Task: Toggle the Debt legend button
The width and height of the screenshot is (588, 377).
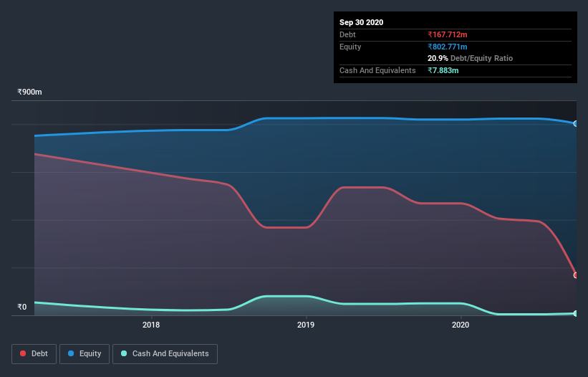Action: pyautogui.click(x=34, y=354)
